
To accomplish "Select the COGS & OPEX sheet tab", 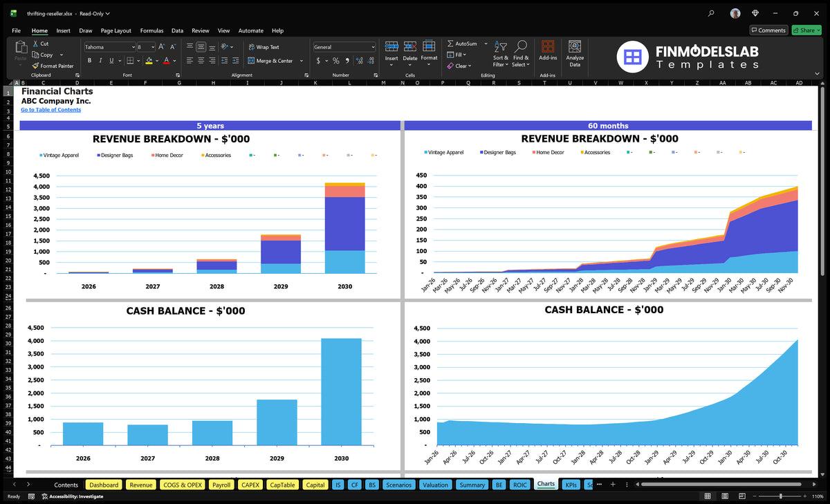I will coord(183,485).
